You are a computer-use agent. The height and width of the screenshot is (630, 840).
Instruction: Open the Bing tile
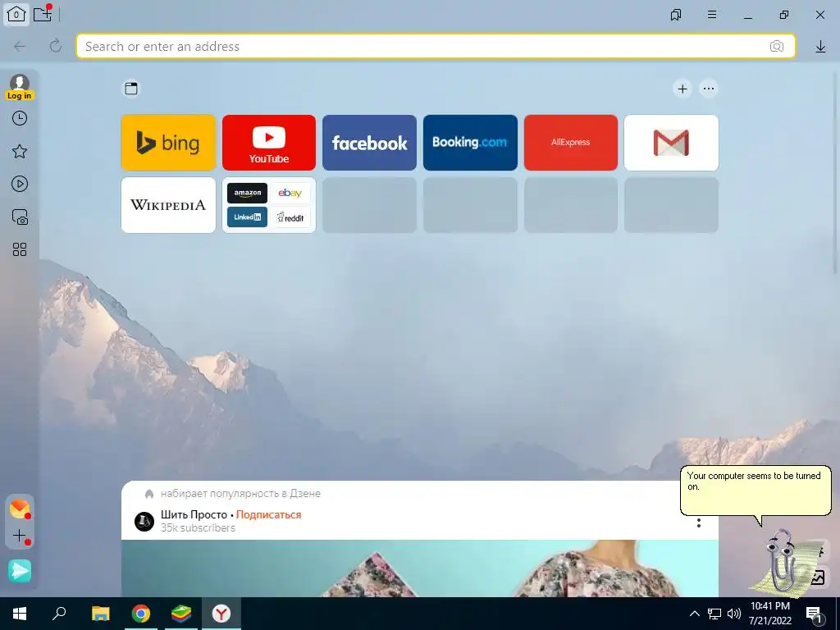point(168,143)
